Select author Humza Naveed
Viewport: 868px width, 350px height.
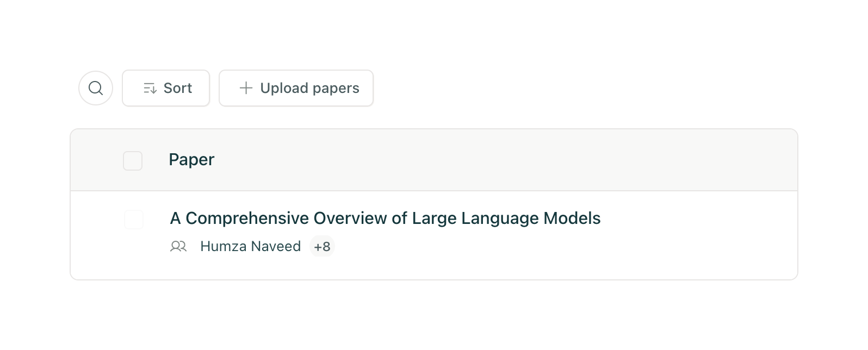(250, 246)
